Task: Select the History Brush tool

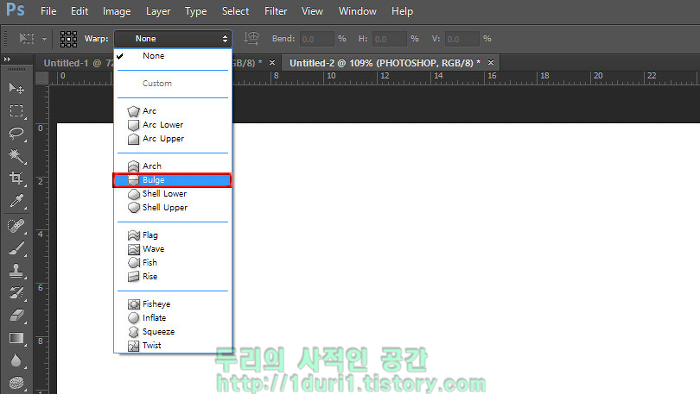Action: (x=16, y=293)
